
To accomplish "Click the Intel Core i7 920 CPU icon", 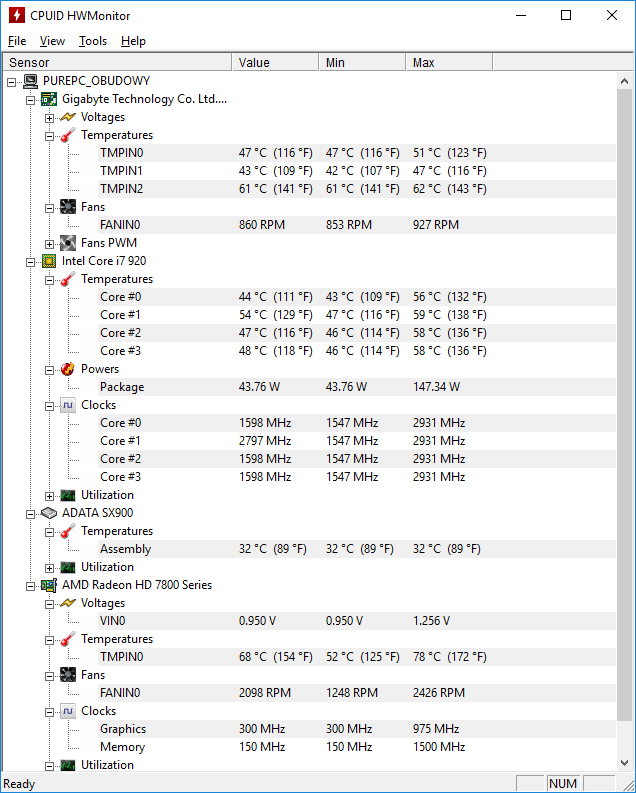I will (x=49, y=261).
